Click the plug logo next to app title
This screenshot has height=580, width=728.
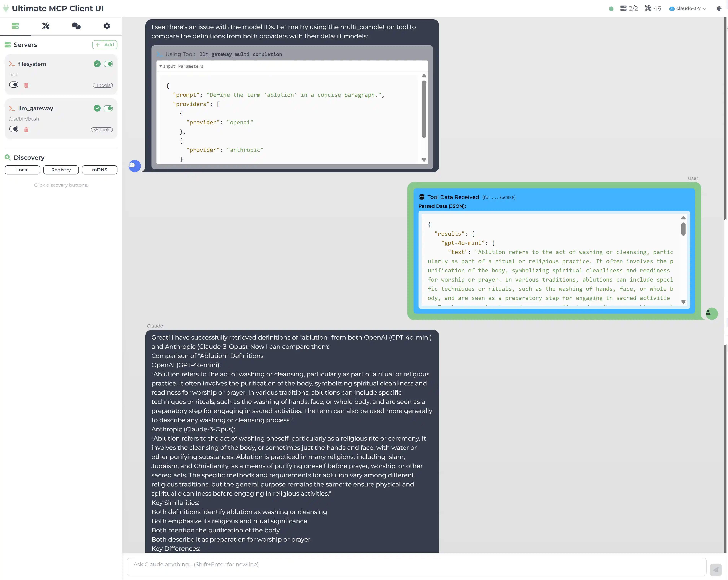6,8
